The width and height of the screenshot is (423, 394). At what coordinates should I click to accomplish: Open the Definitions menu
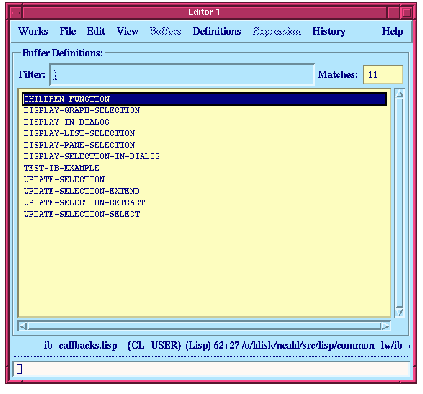217,31
